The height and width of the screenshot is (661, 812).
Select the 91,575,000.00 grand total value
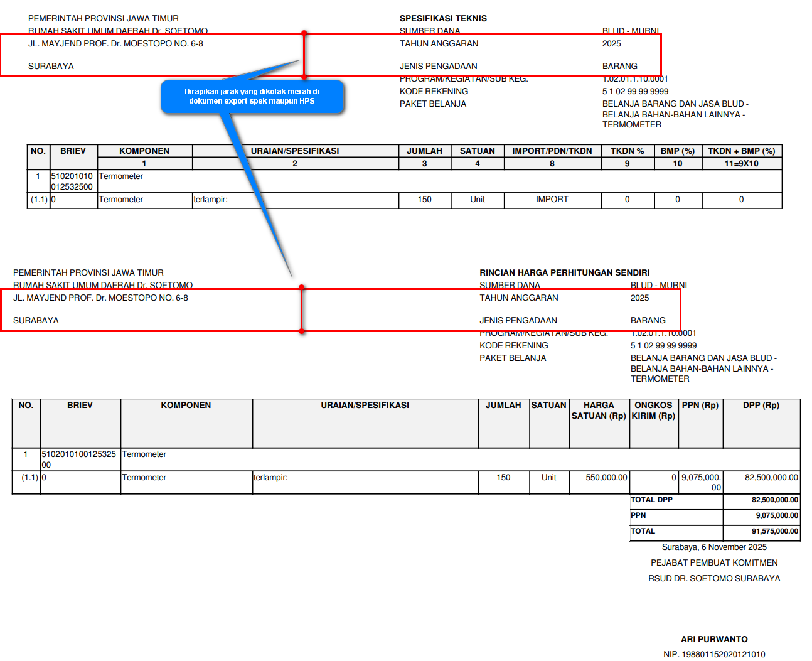(x=775, y=531)
